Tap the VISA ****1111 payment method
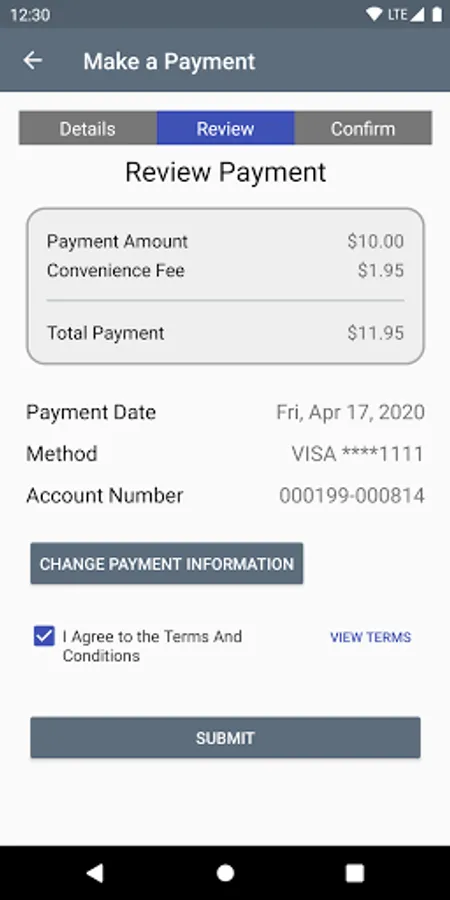The image size is (450, 900). [358, 454]
